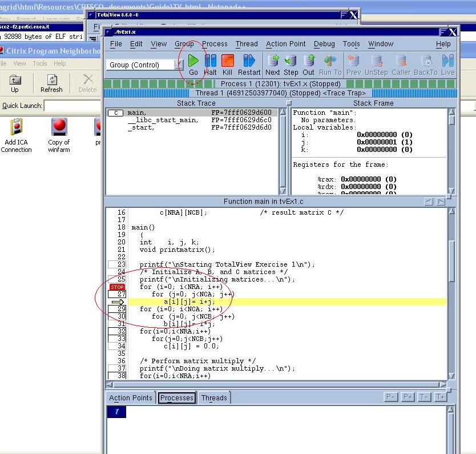Click the BackTo toolbar icon
This screenshot has height=454, width=476.
tap(426, 65)
